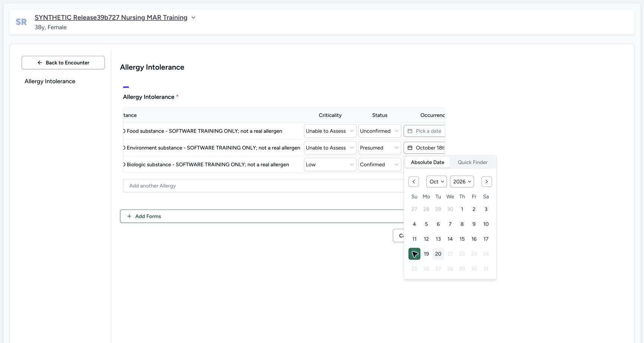Click the Criticality column header
The height and width of the screenshot is (343, 644).
[x=330, y=115]
